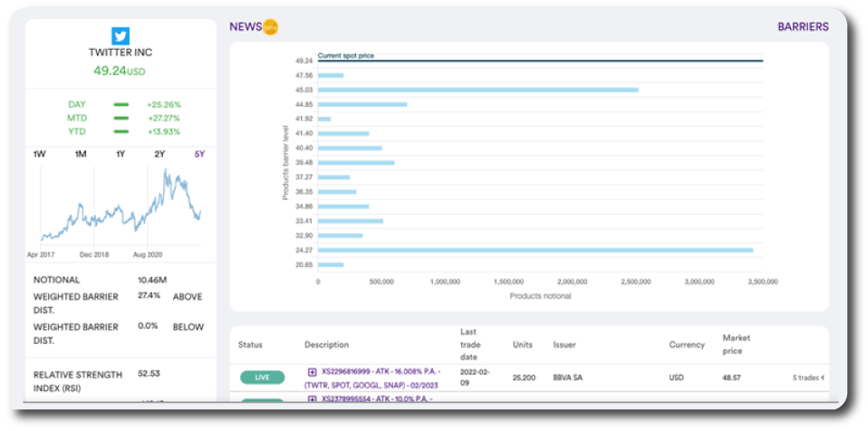This screenshot has height=431, width=868.
Task: Click the Current spot price line
Action: point(540,61)
